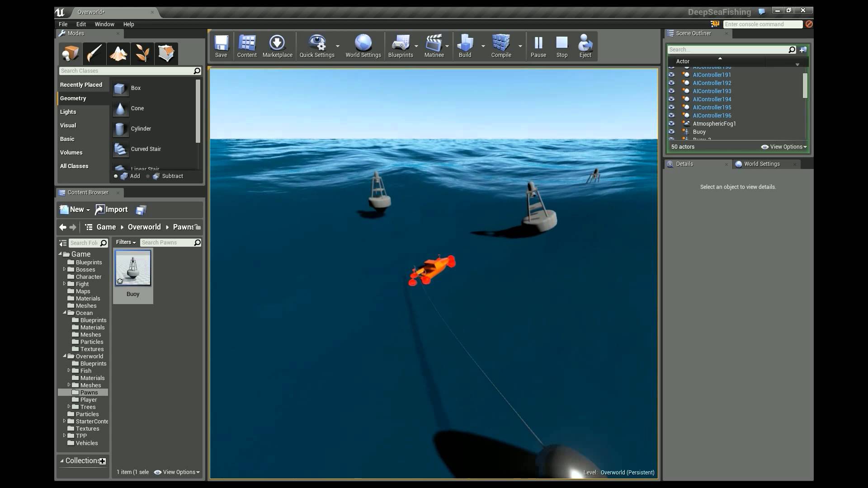
Task: Click the Cylinder geometry icon
Action: point(120,129)
